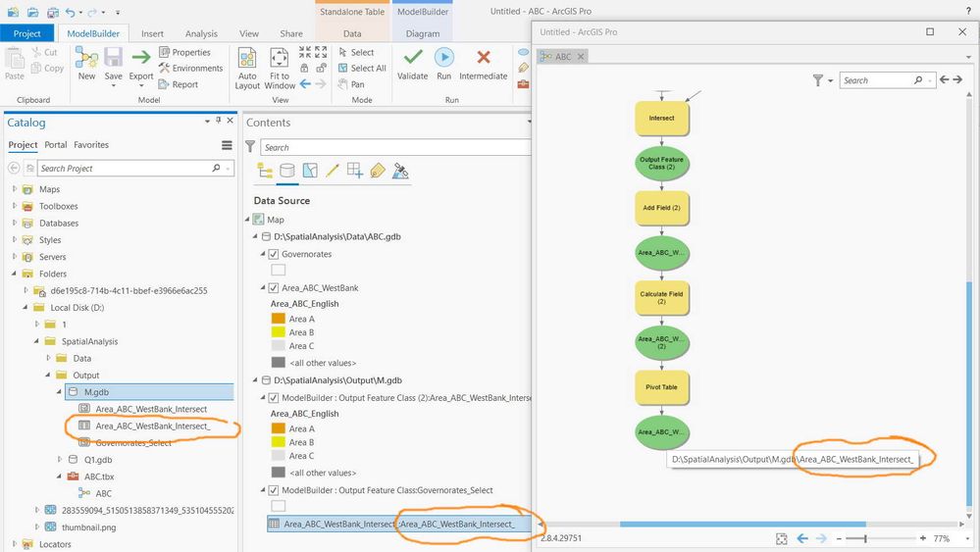Image resolution: width=980 pixels, height=552 pixels.
Task: Switch Contents to List By Editing
Action: (x=332, y=171)
